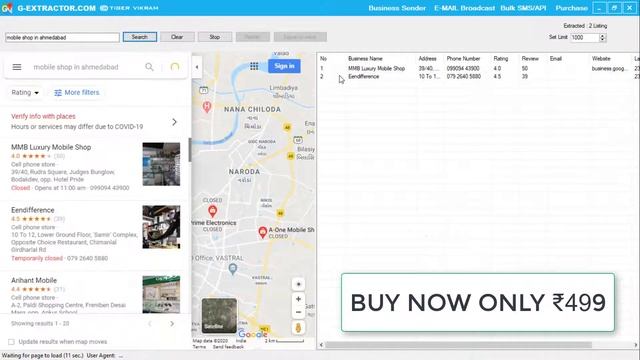The height and width of the screenshot is (360, 640).
Task: Click the Website column header
Action: click(601, 59)
